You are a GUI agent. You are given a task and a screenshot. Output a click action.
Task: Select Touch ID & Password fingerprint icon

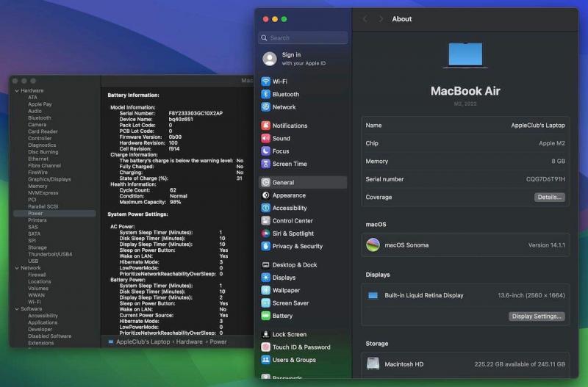point(265,347)
